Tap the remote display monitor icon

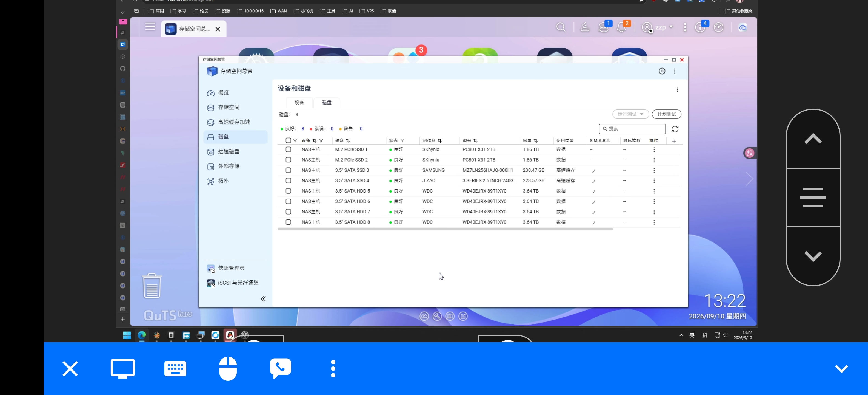pos(123,368)
